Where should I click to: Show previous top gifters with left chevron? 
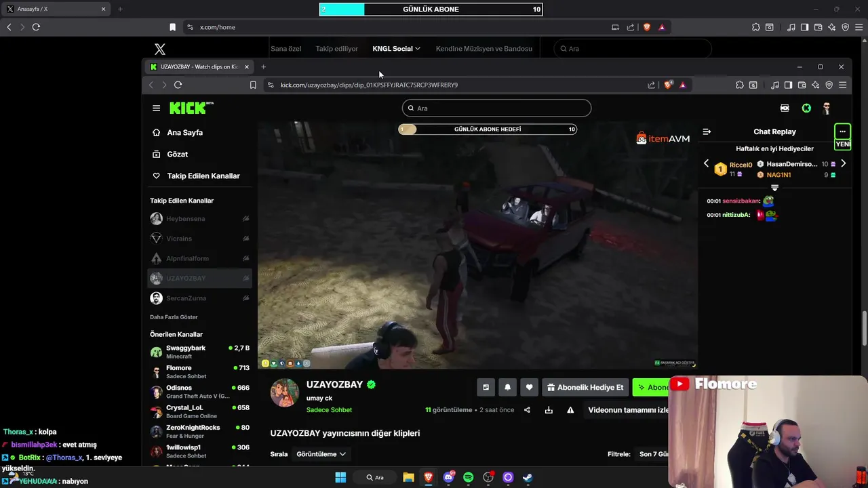point(706,163)
